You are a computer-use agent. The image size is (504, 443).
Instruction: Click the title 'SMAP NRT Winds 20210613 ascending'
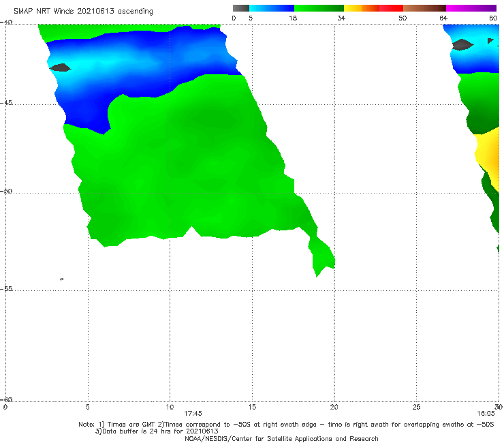[83, 12]
